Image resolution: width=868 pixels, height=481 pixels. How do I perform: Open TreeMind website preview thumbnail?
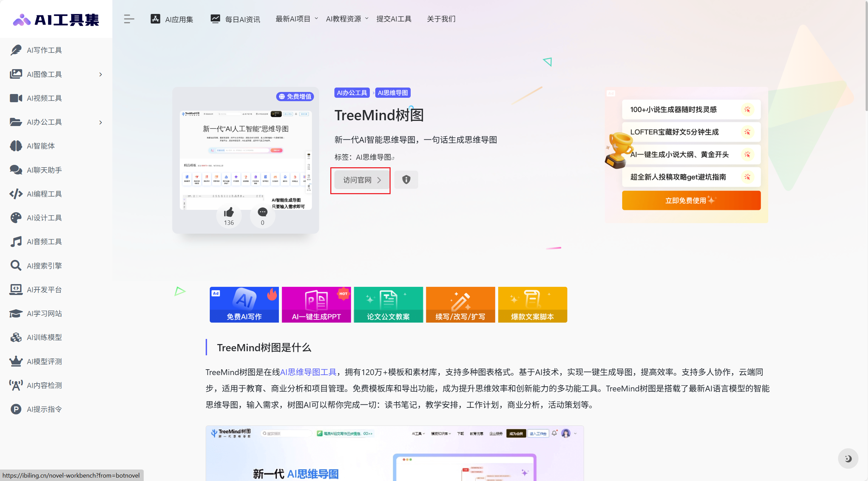click(246, 160)
